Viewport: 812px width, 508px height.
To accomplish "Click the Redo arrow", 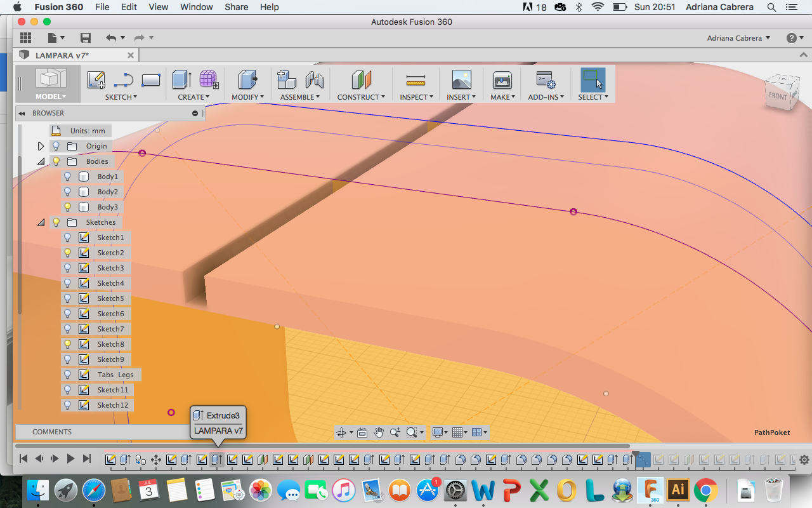I will point(140,38).
